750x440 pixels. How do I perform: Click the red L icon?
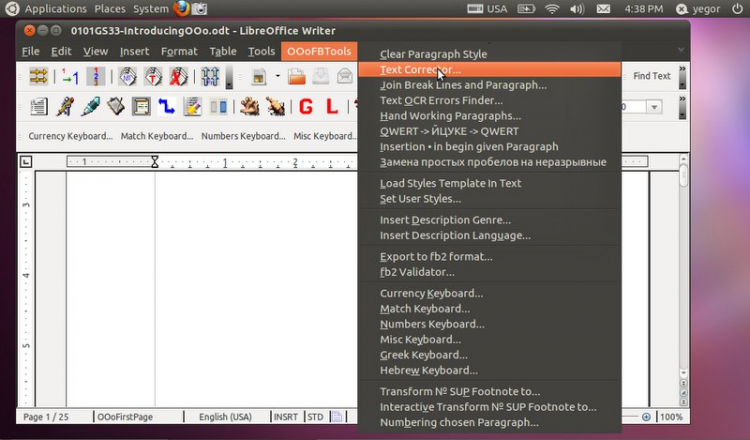331,107
